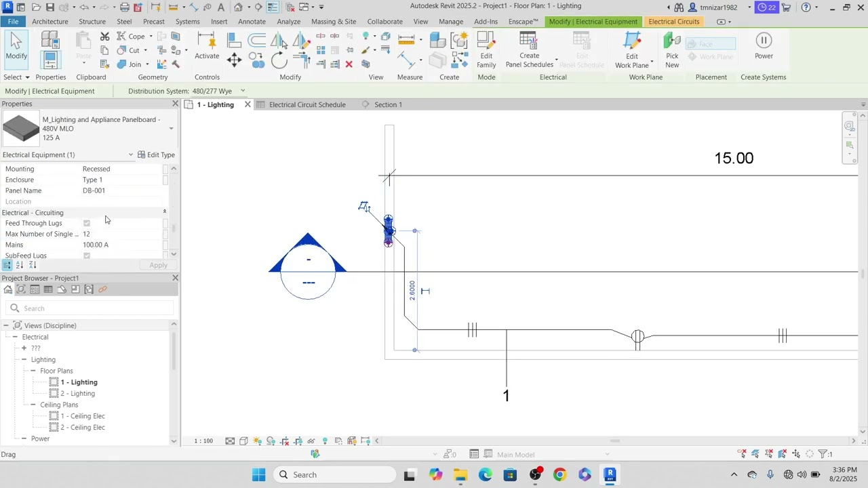Open the Distribution System dropdown
Viewport: 868px width, 488px height.
(243, 91)
